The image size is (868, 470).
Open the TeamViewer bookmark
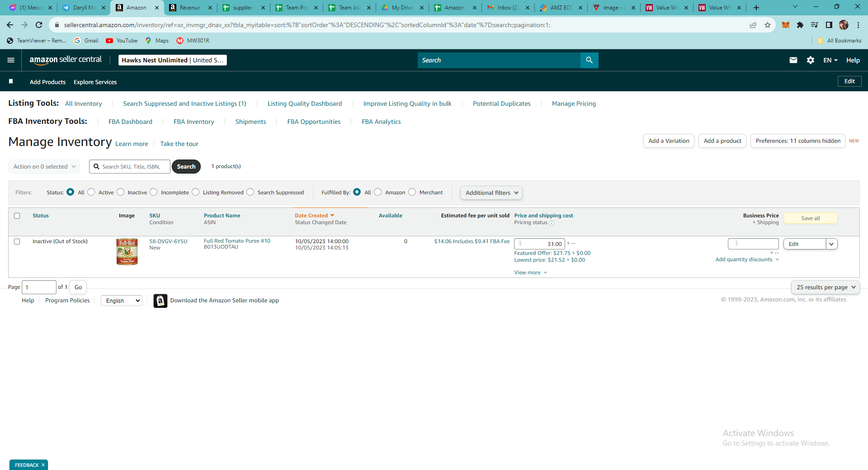pyautogui.click(x=37, y=41)
